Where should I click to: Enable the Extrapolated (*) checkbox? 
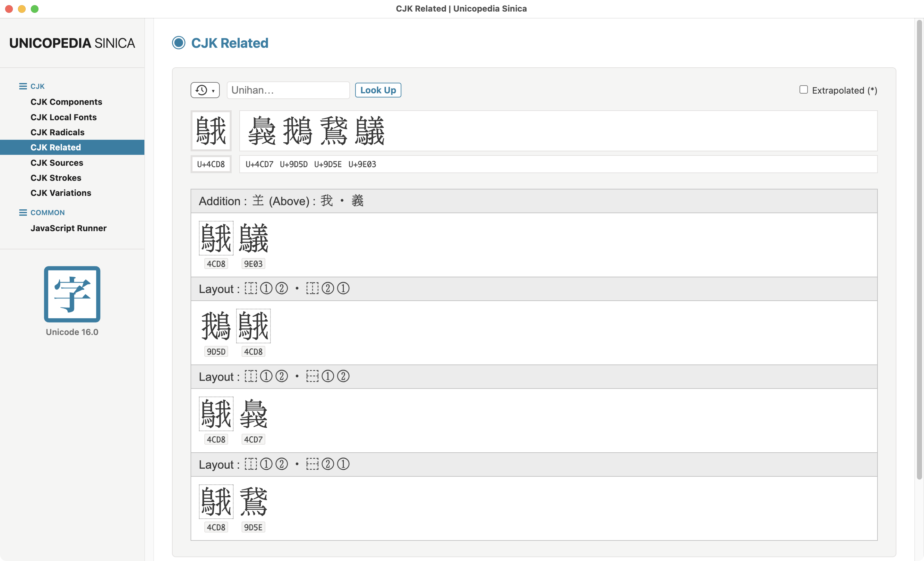tap(803, 90)
